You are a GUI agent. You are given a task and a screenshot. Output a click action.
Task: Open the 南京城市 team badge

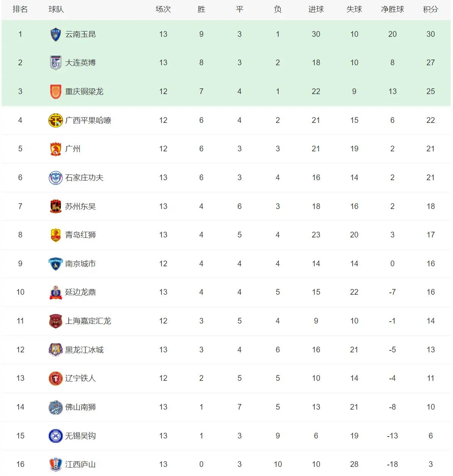coord(56,264)
